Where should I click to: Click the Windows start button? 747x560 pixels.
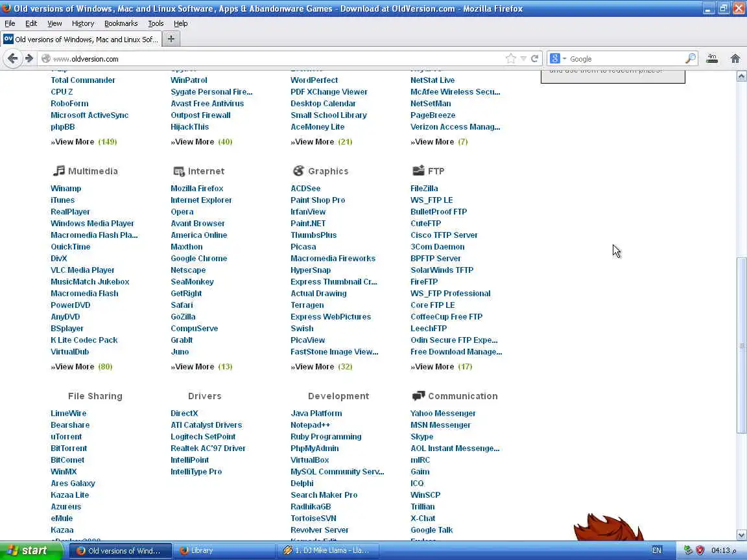tap(31, 550)
